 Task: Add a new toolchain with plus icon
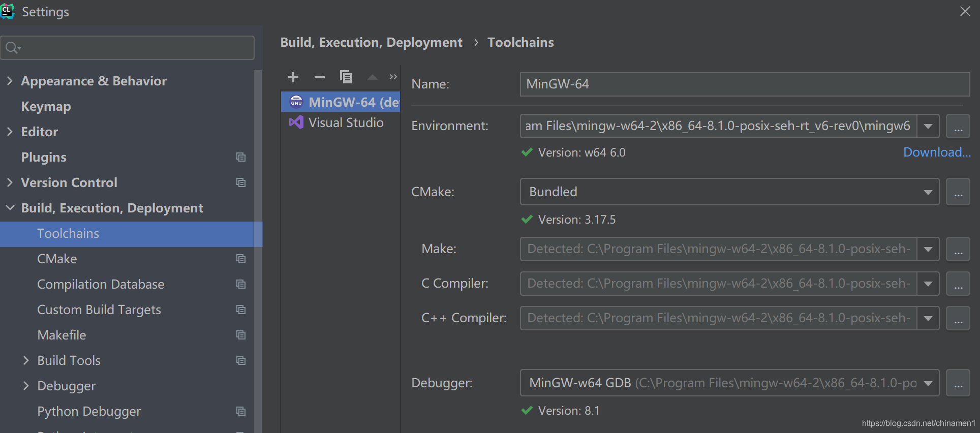click(293, 77)
